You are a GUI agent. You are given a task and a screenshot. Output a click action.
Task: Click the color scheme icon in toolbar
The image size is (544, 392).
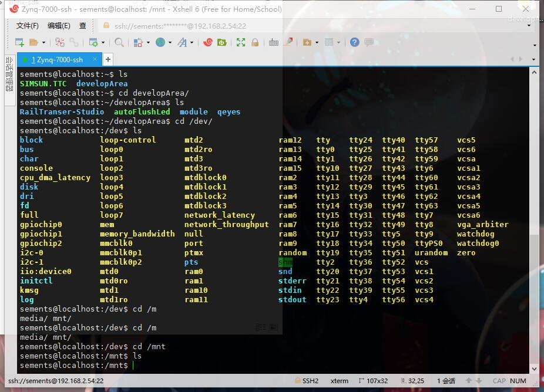[x=138, y=42]
